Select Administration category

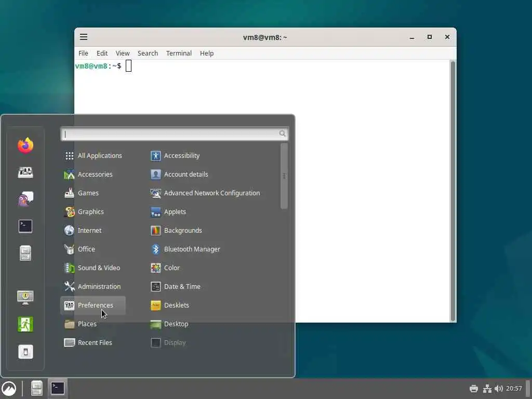94,286
